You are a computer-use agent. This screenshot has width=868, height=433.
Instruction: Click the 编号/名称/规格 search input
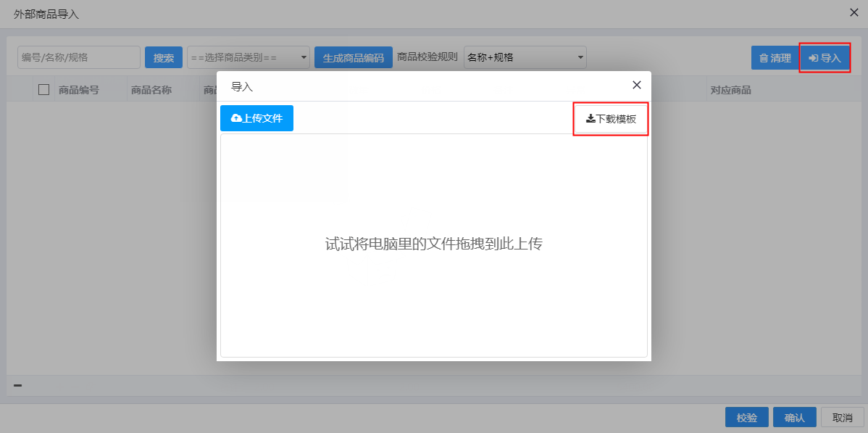80,57
